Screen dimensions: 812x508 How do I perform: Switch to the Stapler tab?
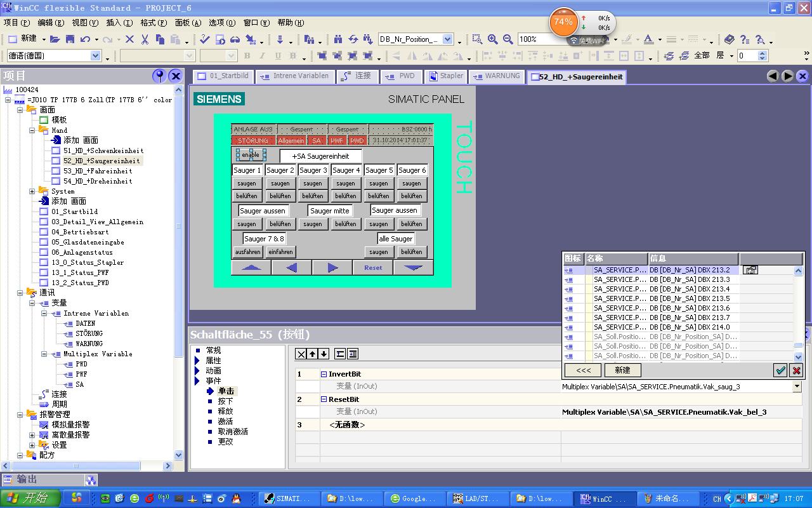click(446, 76)
